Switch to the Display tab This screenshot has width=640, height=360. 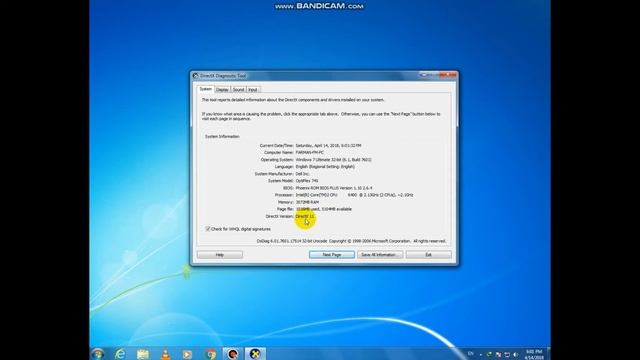[x=222, y=90]
